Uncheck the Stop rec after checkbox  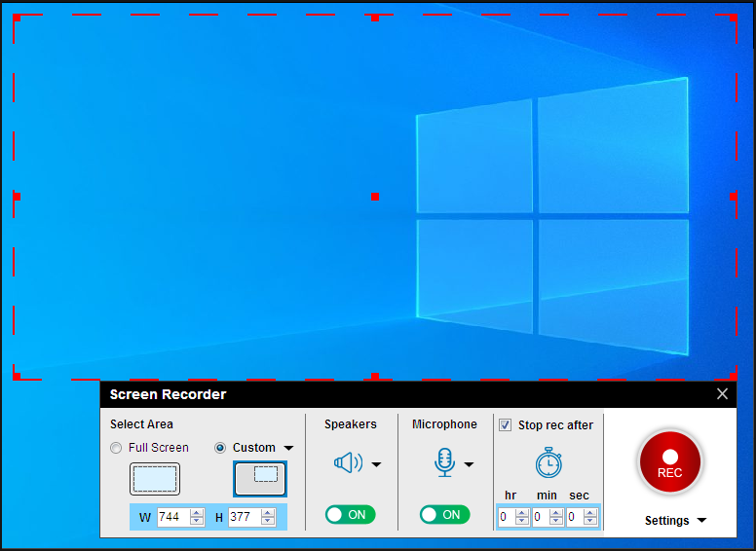tap(505, 424)
